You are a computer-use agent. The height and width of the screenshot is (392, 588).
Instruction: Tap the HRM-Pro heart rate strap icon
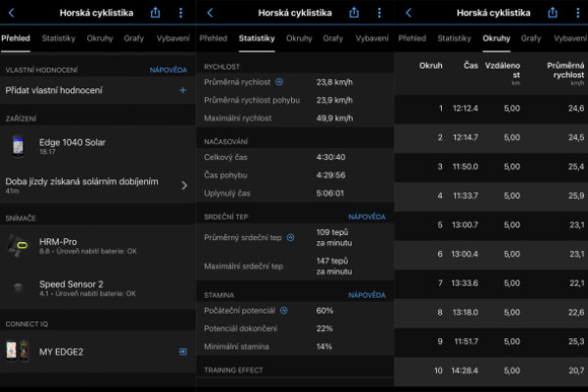[x=18, y=244]
